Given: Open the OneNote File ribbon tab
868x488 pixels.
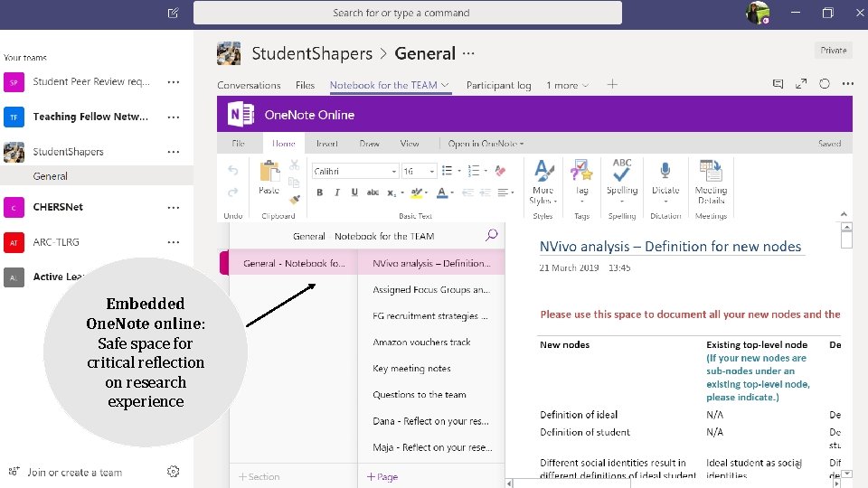Looking at the screenshot, I should point(238,144).
